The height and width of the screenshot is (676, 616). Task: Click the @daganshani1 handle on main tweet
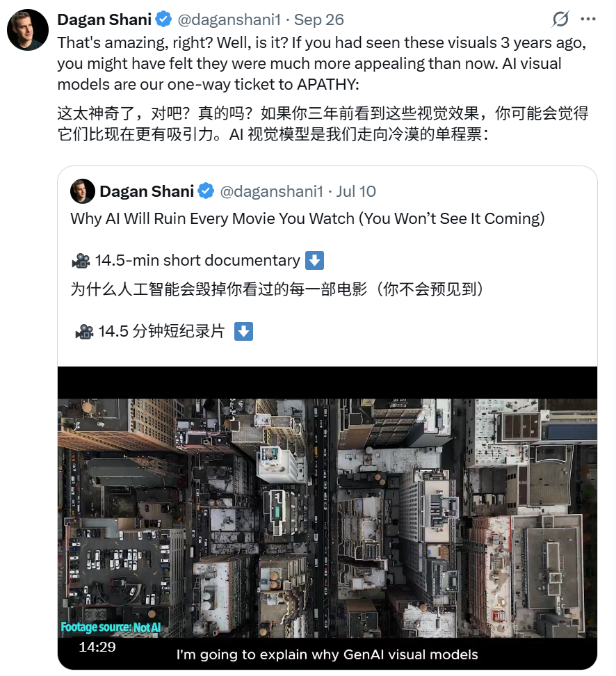(229, 19)
